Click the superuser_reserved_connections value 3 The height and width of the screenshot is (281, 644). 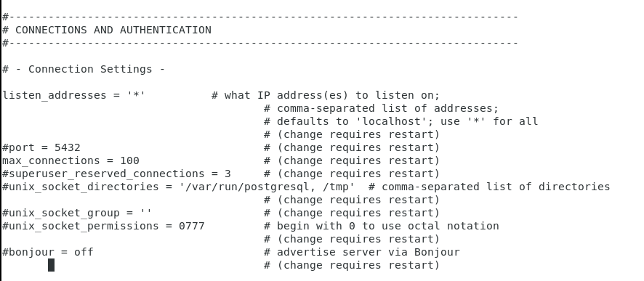(x=228, y=174)
